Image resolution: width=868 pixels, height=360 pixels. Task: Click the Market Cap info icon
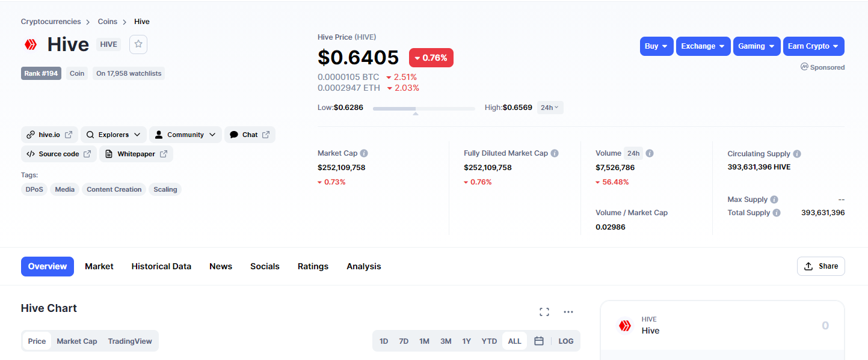click(x=364, y=153)
